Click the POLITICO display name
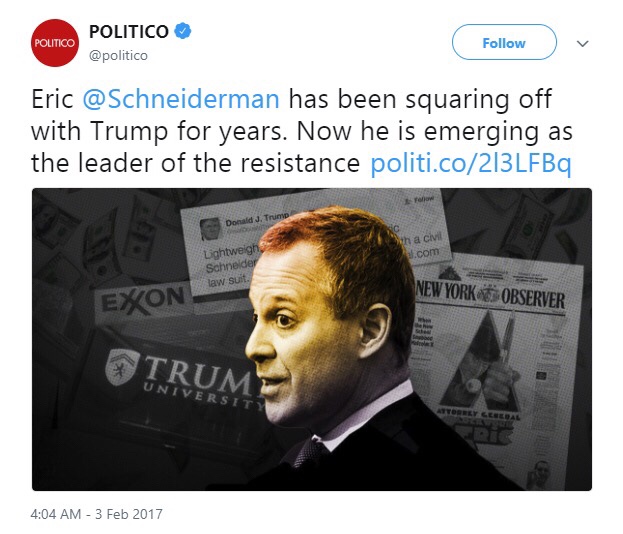Screen dimensions: 623x534 click(129, 33)
